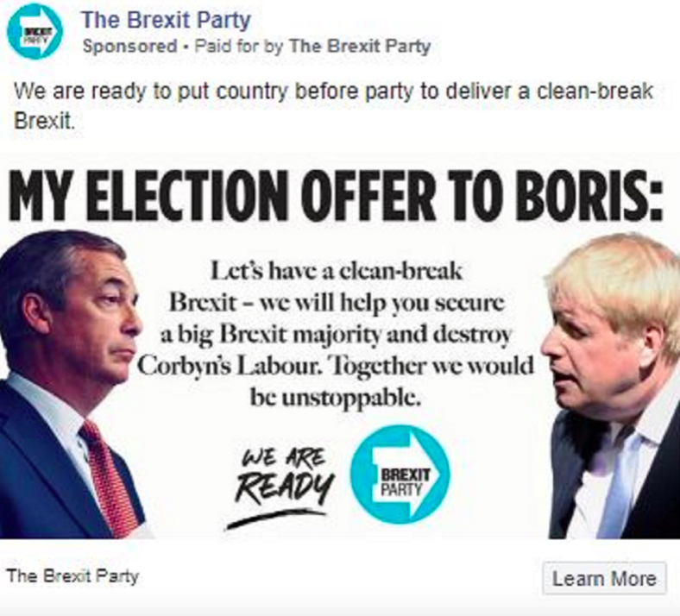The image size is (680, 616).
Task: Open The Brexit Party page name at top
Action: coord(167,19)
